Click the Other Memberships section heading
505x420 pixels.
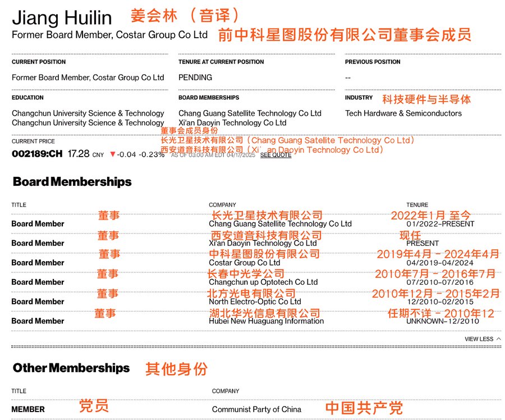(x=71, y=368)
